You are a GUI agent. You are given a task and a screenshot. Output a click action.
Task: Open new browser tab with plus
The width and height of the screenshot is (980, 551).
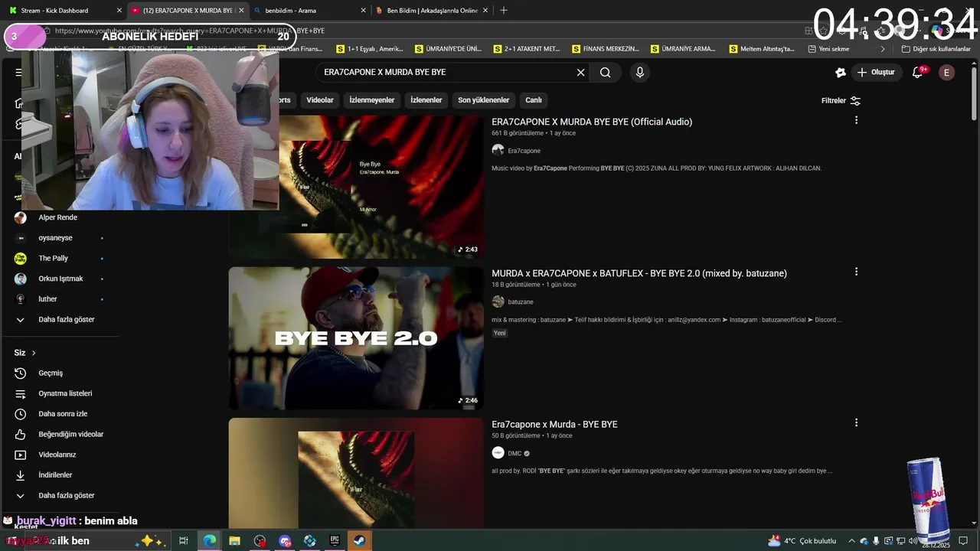[x=503, y=11]
